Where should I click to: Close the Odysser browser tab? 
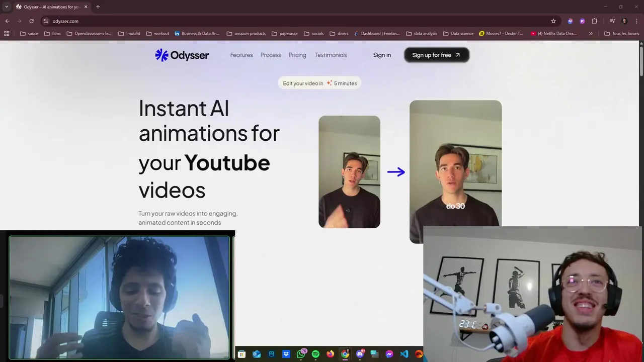click(86, 7)
